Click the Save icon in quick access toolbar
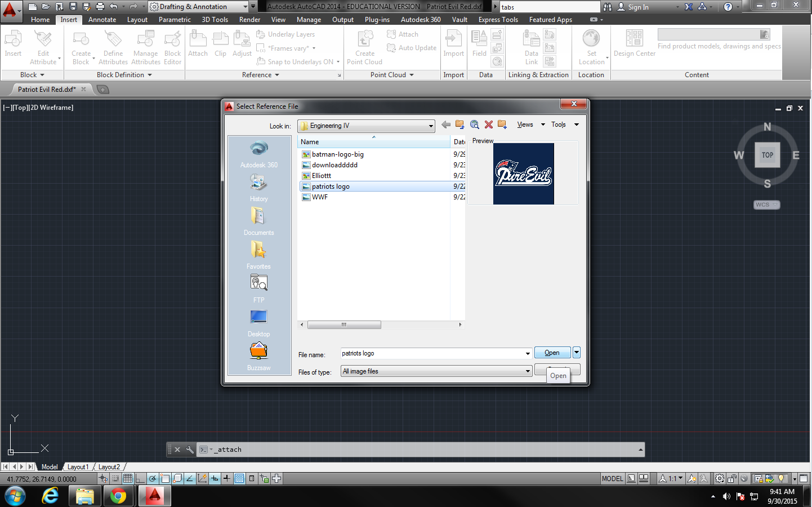 point(73,7)
